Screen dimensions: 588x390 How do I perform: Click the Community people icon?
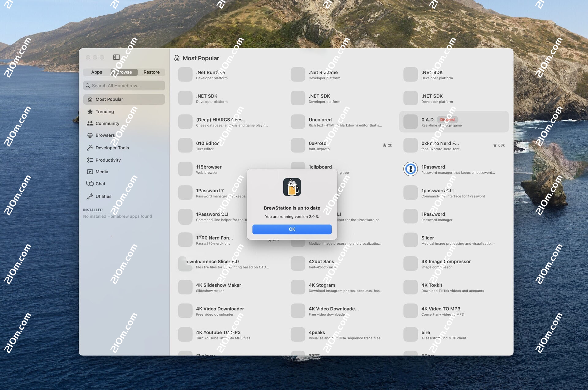pyautogui.click(x=90, y=123)
